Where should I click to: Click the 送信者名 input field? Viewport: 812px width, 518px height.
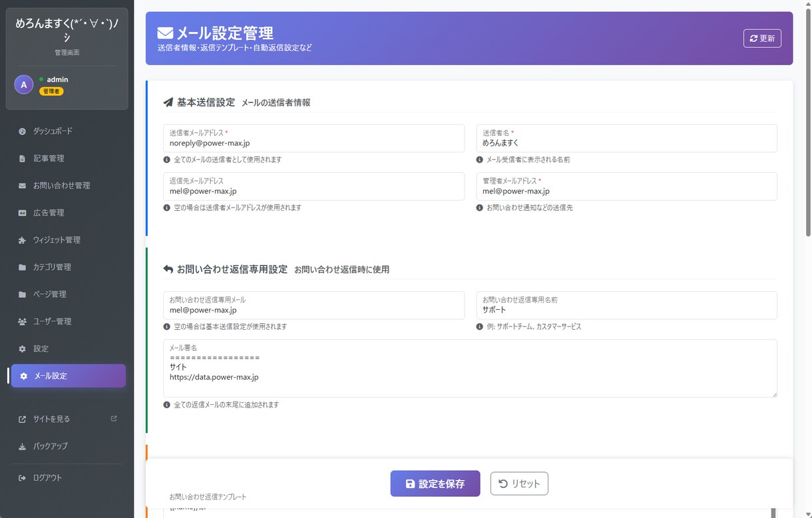pyautogui.click(x=627, y=138)
